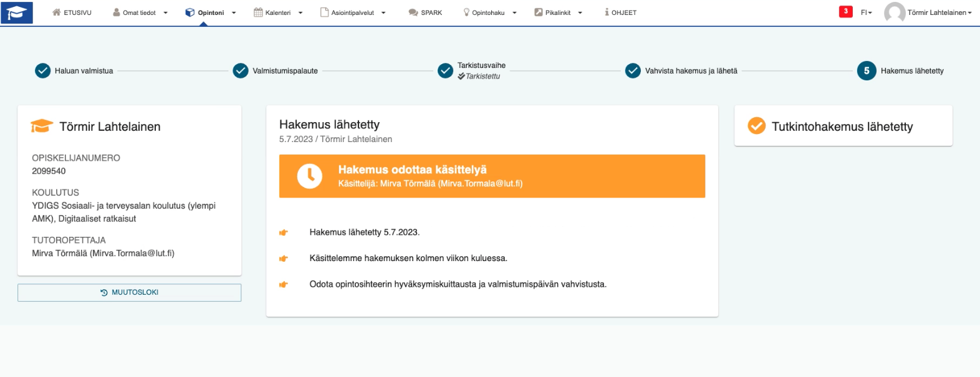Go to Vahvista hakemus ja lähetä step
980x377 pixels.
point(691,71)
